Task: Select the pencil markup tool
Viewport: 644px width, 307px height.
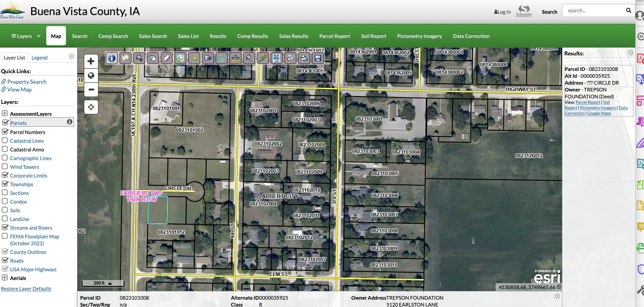Action: [263, 58]
